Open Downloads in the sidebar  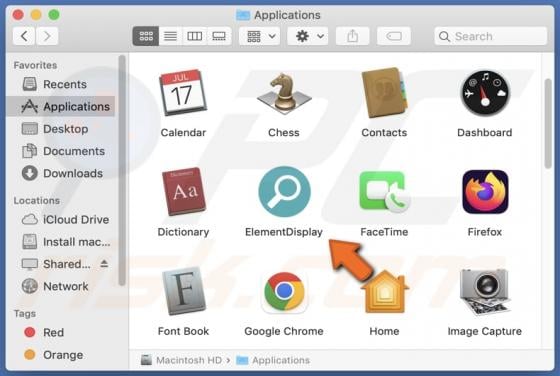(x=61, y=173)
